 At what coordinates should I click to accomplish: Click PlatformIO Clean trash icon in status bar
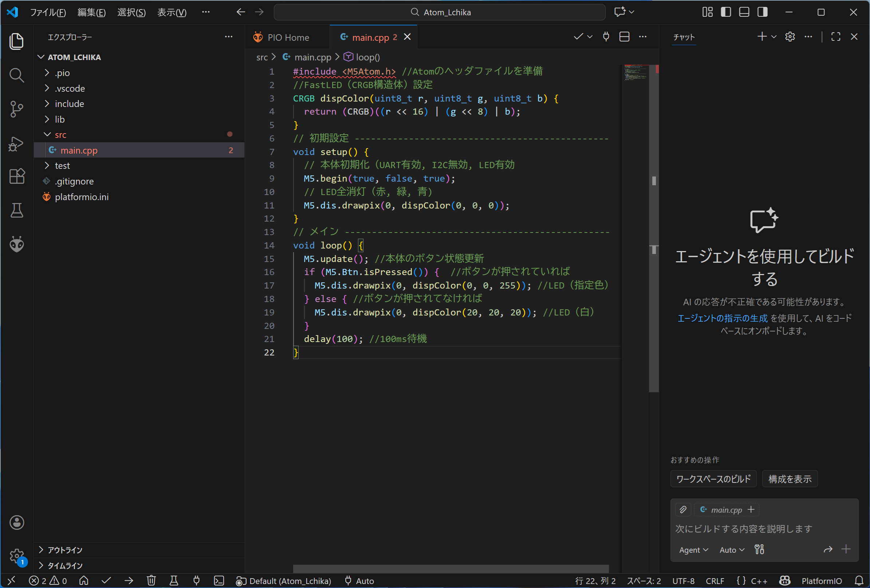151,580
